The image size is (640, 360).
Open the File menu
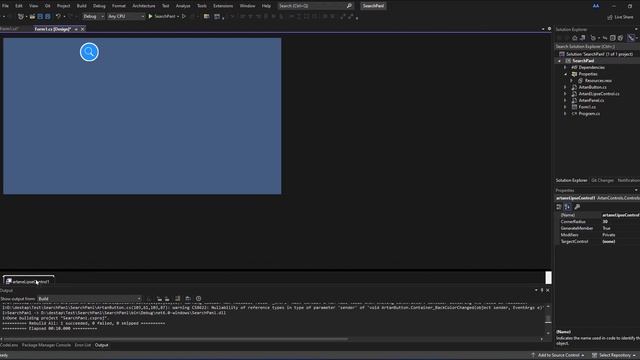[x=5, y=6]
